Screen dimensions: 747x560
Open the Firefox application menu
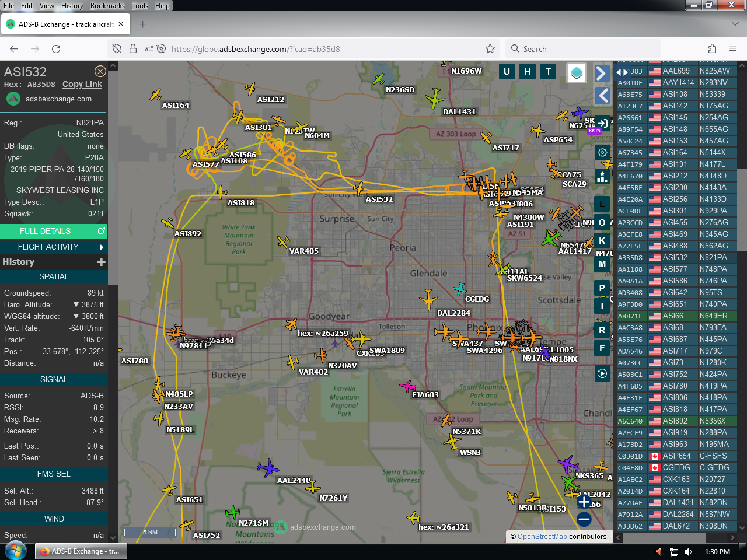(733, 49)
